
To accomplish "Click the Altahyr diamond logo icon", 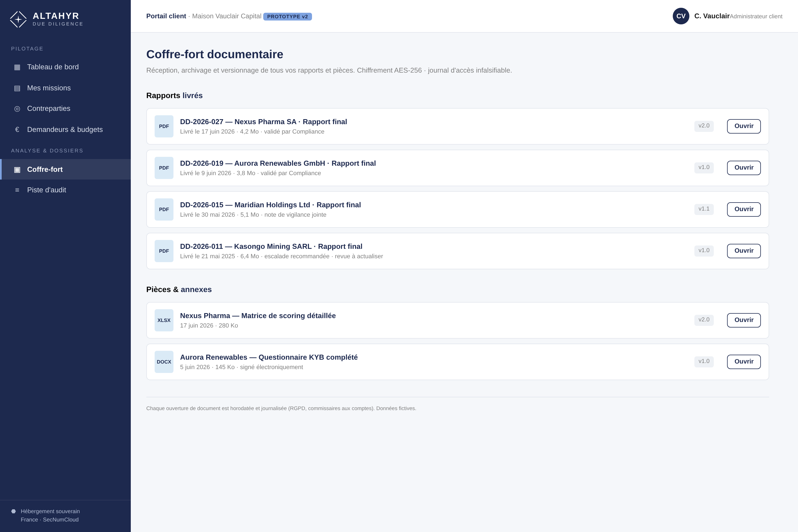I will coord(18,19).
